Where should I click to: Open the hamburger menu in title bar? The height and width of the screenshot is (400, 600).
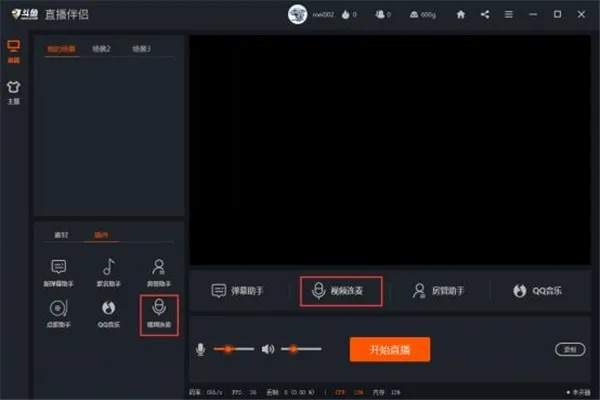[509, 14]
